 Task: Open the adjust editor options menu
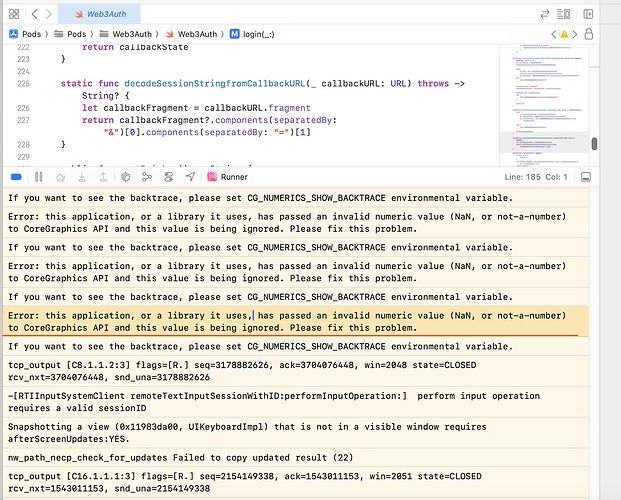click(x=564, y=14)
